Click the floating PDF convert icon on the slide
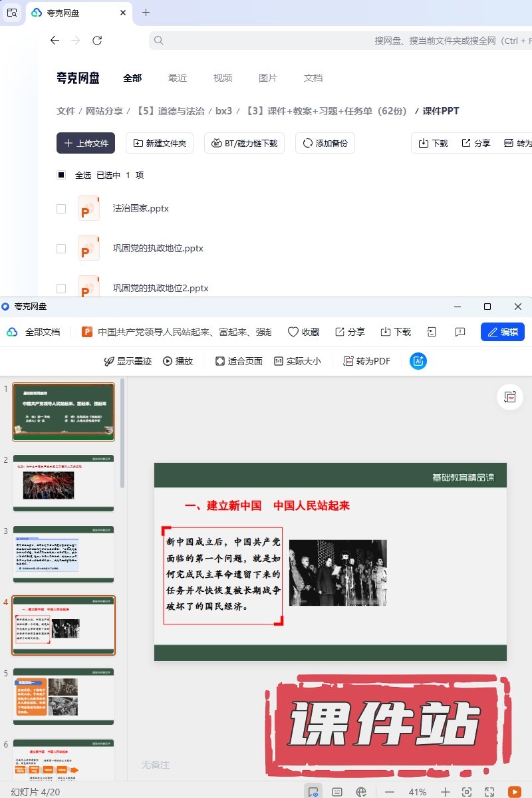532x798 pixels. tap(510, 397)
